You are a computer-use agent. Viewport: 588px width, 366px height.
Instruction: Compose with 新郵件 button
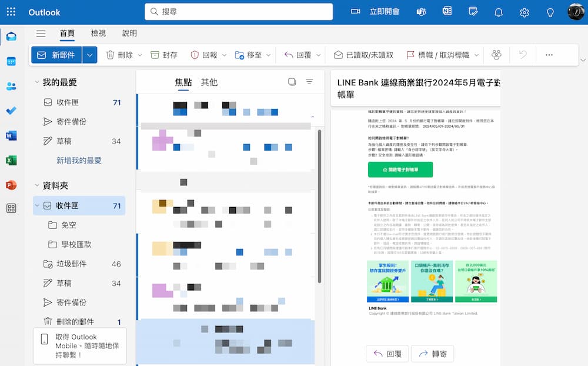pos(57,55)
